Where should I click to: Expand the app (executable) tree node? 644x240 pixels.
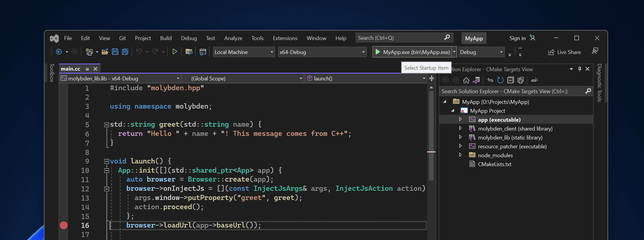point(460,119)
